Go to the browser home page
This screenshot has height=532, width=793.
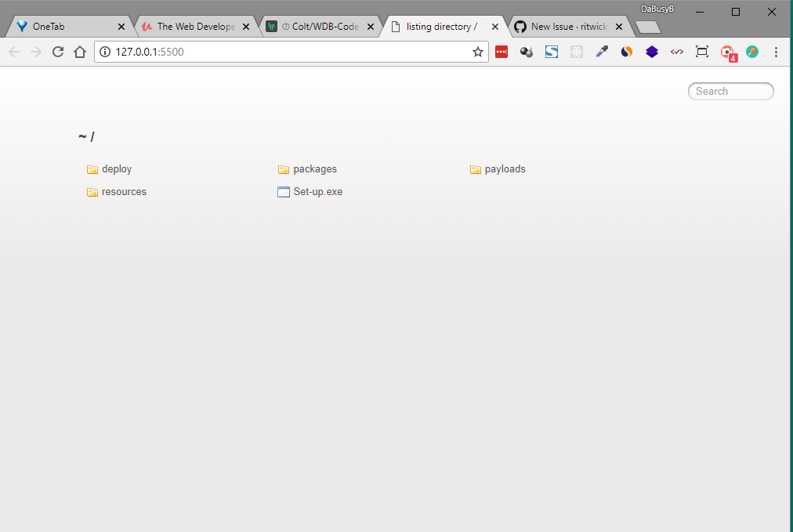[x=80, y=52]
